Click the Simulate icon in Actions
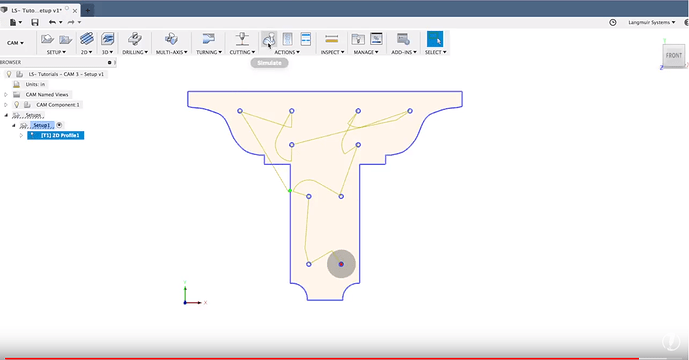 (x=269, y=40)
